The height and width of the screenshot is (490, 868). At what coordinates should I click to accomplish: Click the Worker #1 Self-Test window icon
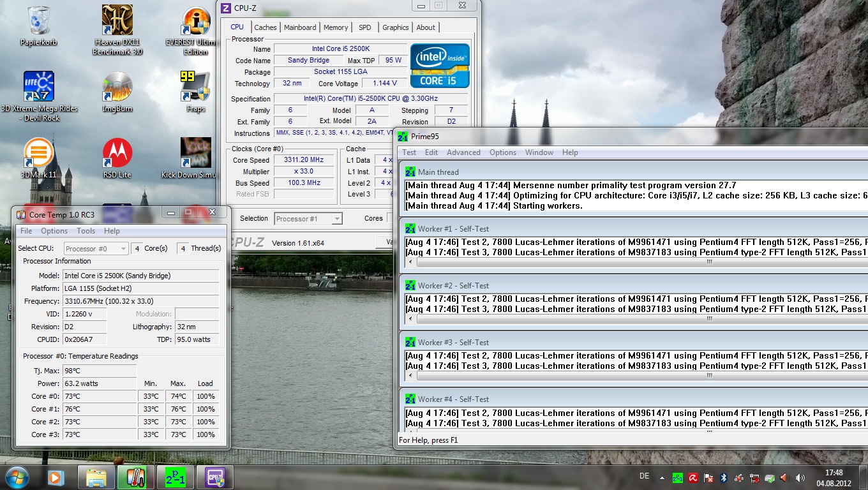410,228
